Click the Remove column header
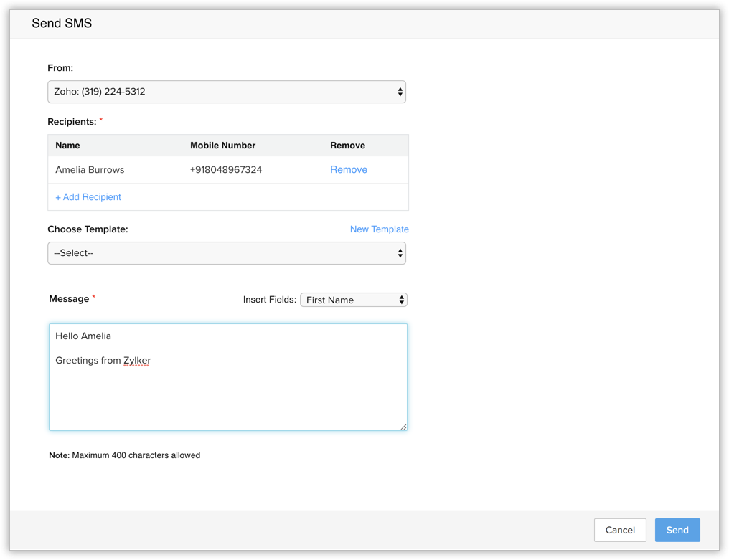Screen dimensions: 729x560 [x=347, y=146]
